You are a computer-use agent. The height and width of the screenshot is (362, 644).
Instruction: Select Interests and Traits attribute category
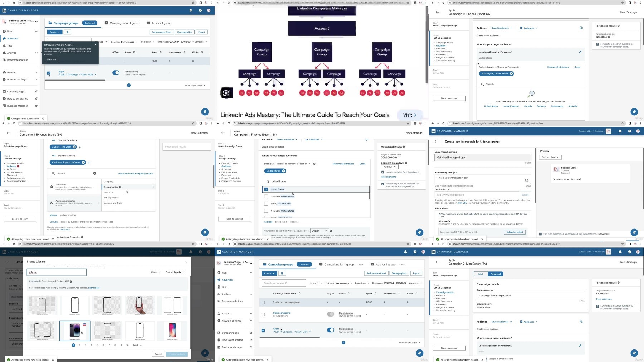tap(113, 203)
